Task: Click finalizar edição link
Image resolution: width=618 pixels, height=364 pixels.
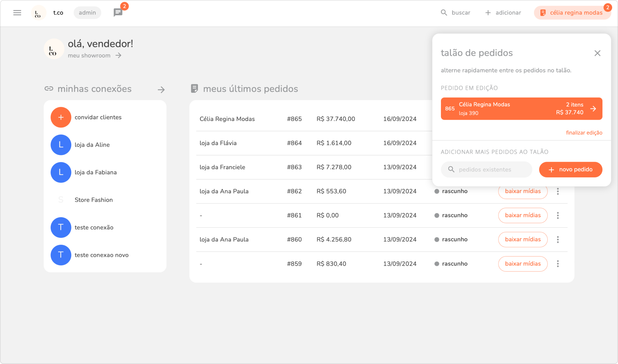Action: (584, 133)
